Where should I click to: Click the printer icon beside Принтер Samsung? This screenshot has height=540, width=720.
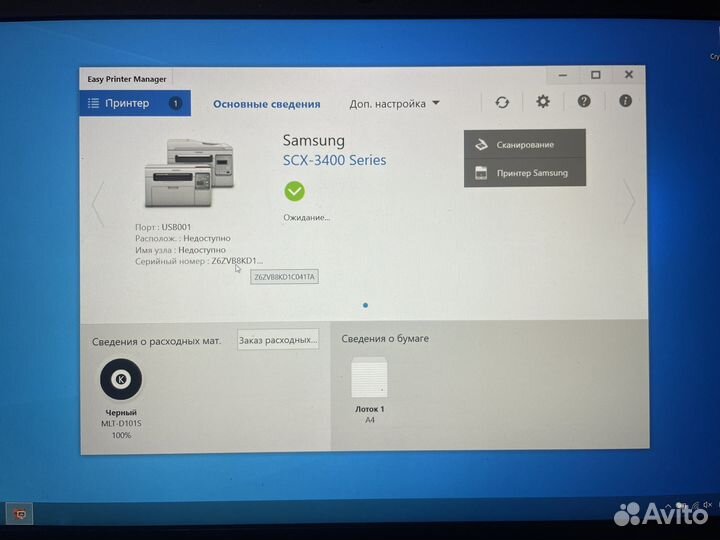tap(481, 173)
